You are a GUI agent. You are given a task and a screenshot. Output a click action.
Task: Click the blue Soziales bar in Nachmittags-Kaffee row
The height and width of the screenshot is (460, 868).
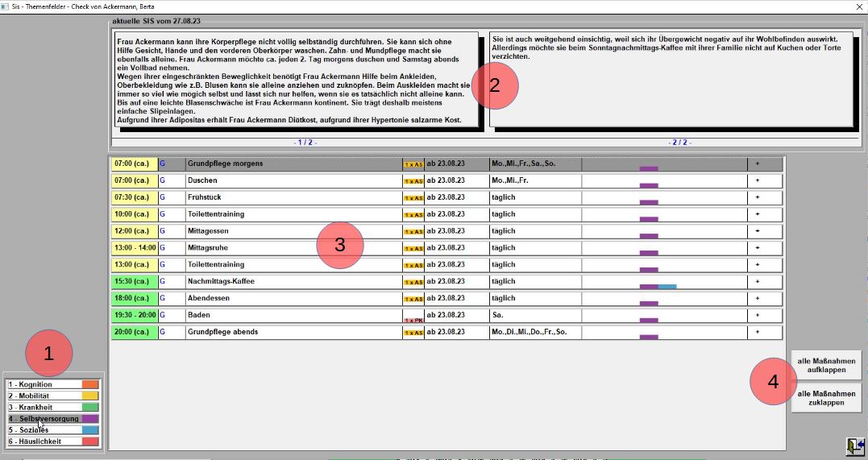667,287
